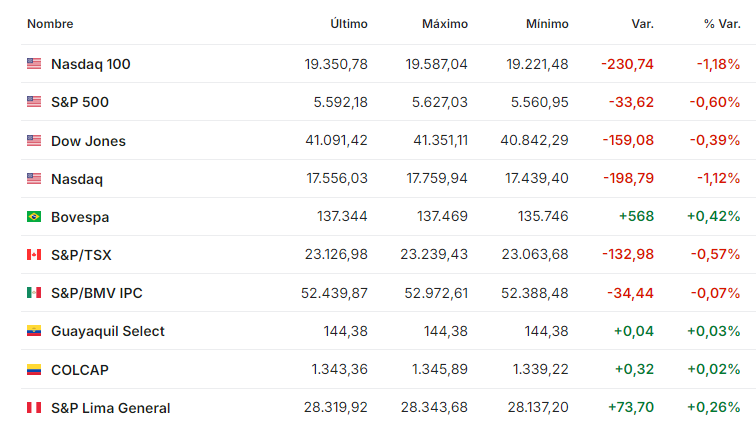Viewport: 756px width, 421px height.
Task: Click the Canada flag next to S&P/TSX
Action: pyautogui.click(x=34, y=255)
